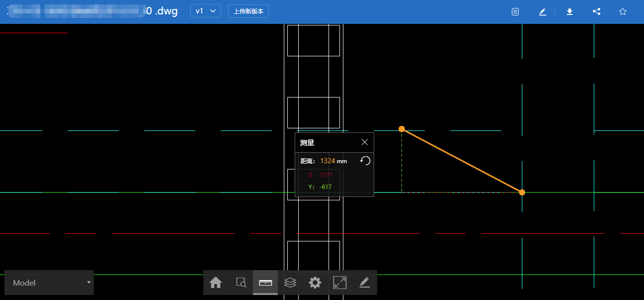
Task: Toggle the ruler measurement tool
Action: 265,283
